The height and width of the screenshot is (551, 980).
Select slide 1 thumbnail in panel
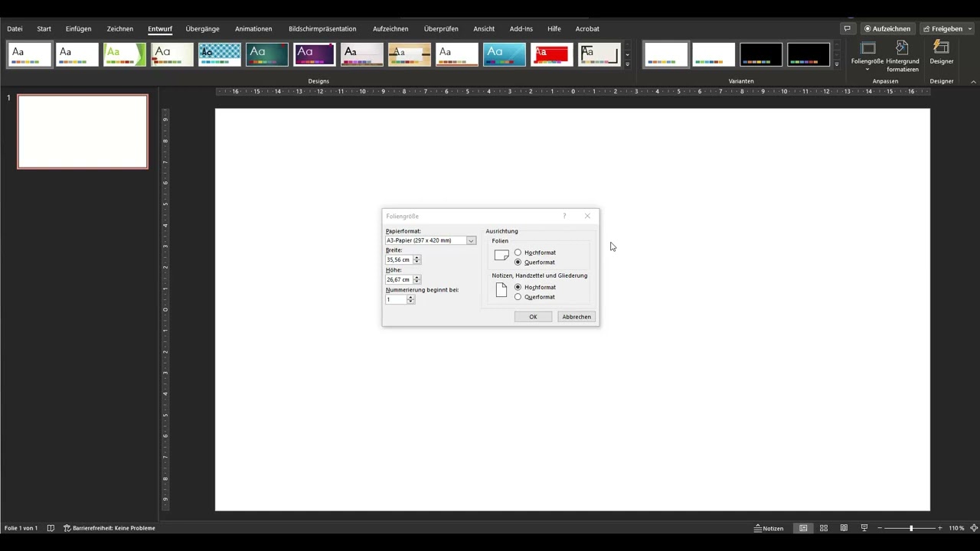click(83, 132)
